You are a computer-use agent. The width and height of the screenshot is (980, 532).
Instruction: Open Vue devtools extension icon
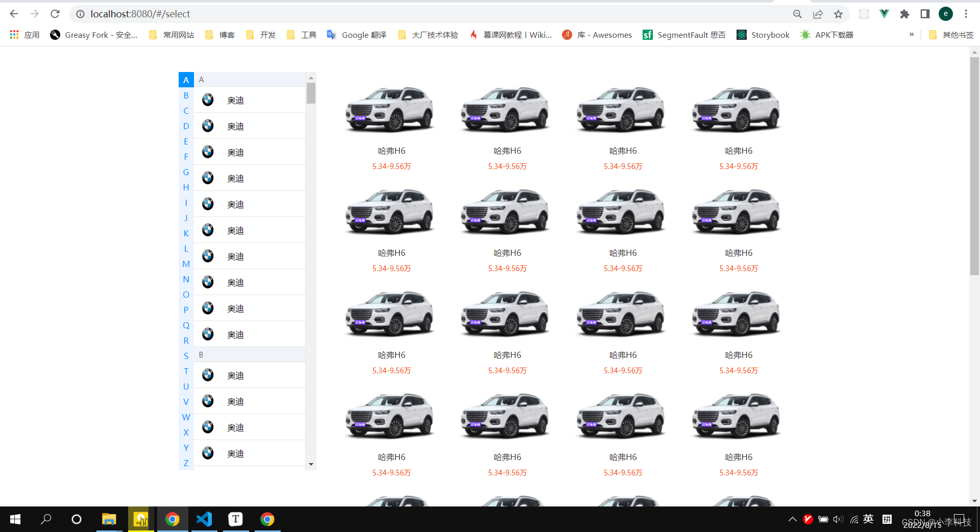(x=884, y=14)
